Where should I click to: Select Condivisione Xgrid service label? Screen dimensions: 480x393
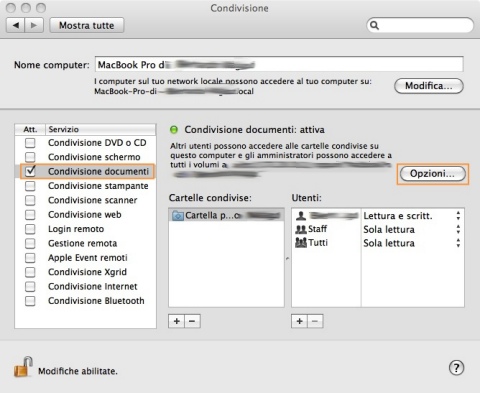click(x=87, y=272)
